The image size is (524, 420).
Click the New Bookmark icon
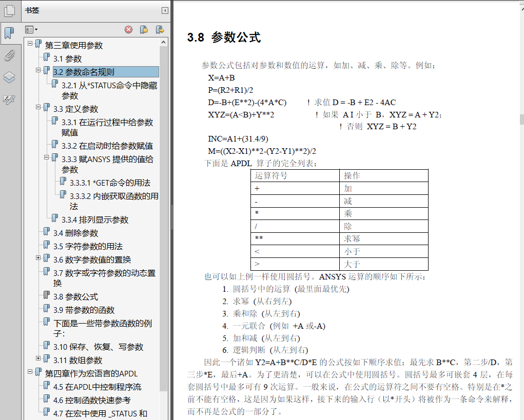pos(144,30)
